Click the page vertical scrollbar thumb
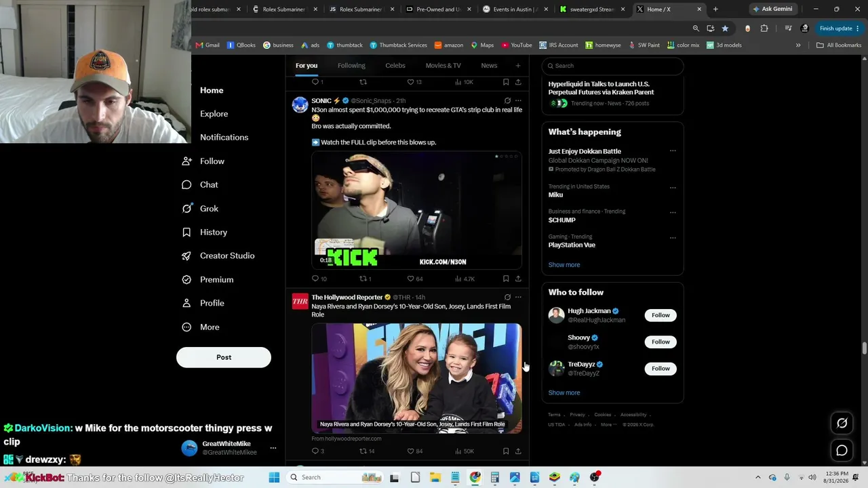Image resolution: width=868 pixels, height=488 pixels. [864, 348]
